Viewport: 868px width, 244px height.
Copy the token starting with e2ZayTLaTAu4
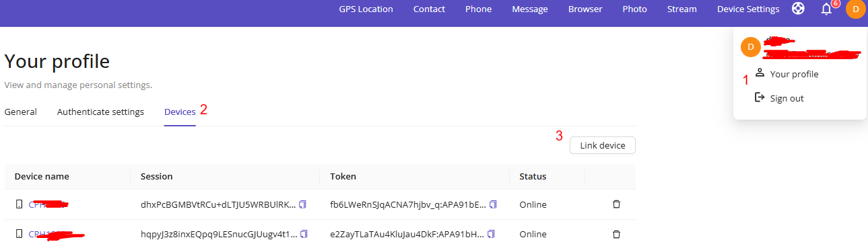click(490, 234)
